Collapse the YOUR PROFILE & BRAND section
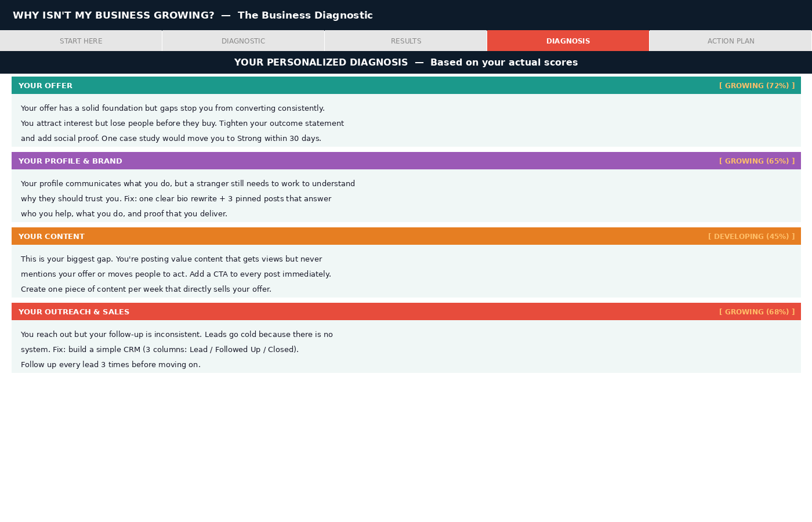 click(70, 161)
